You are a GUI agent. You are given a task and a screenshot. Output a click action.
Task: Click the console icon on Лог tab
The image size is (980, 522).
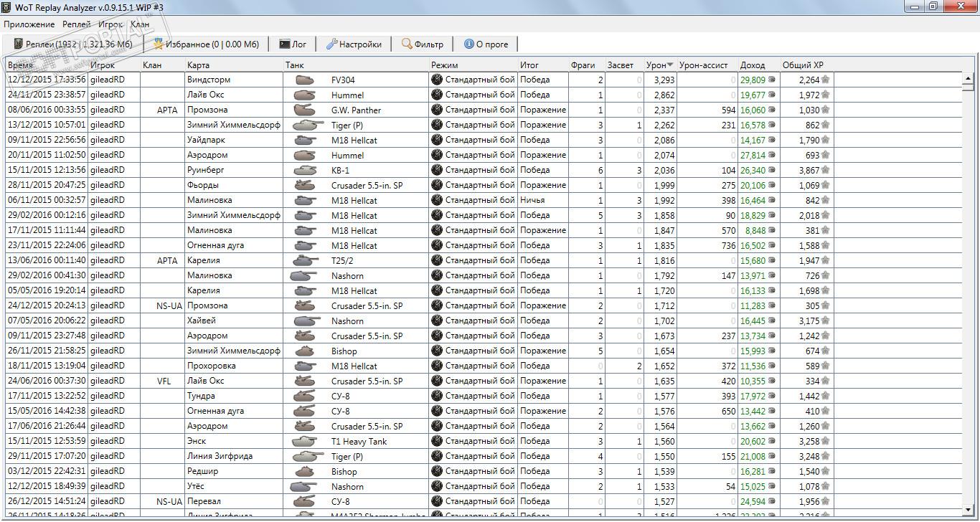coord(285,44)
